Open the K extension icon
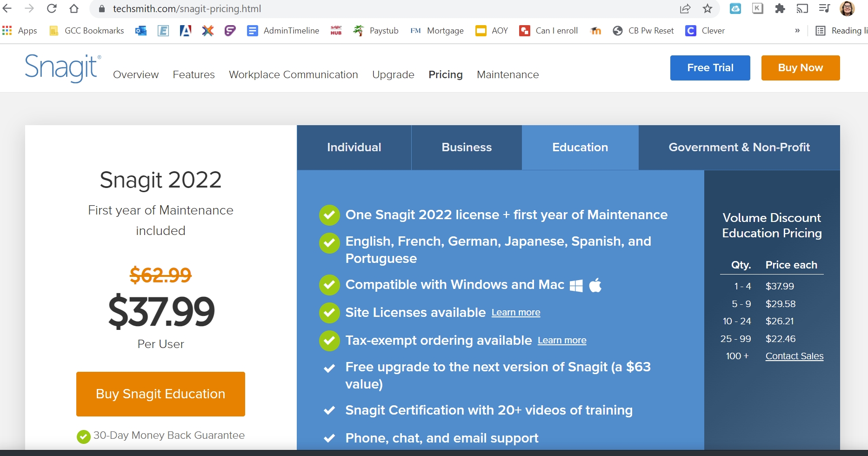Screen dimensions: 868x456 pos(758,8)
